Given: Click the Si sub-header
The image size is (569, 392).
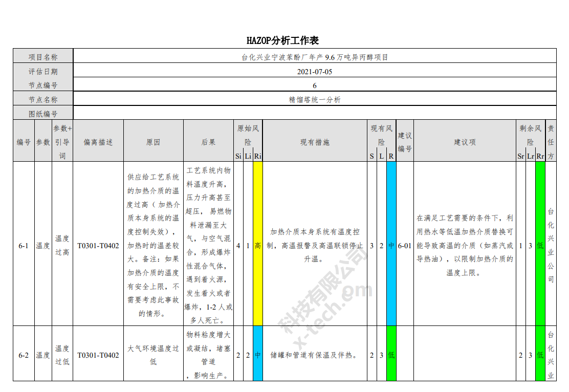Looking at the screenshot, I should point(238,156).
